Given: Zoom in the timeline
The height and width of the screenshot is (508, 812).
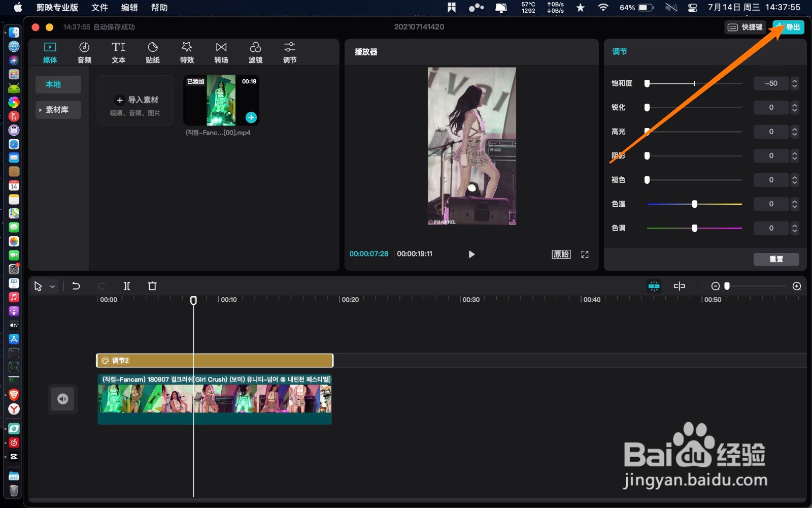Looking at the screenshot, I should pyautogui.click(x=797, y=286).
